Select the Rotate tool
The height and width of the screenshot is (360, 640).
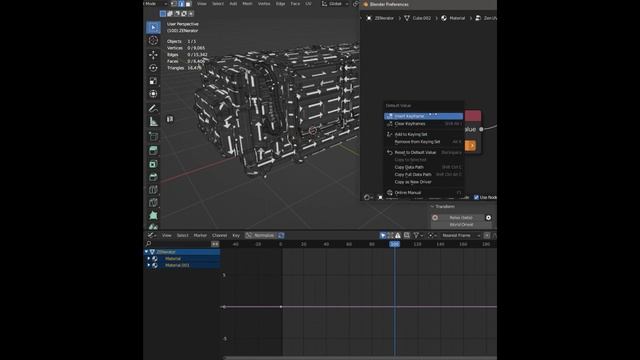(153, 68)
